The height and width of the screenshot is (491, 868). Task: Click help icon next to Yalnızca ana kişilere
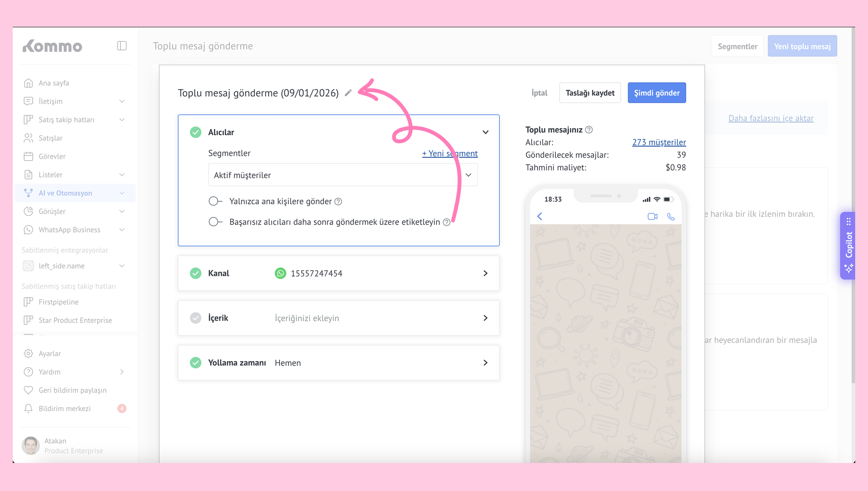click(338, 202)
